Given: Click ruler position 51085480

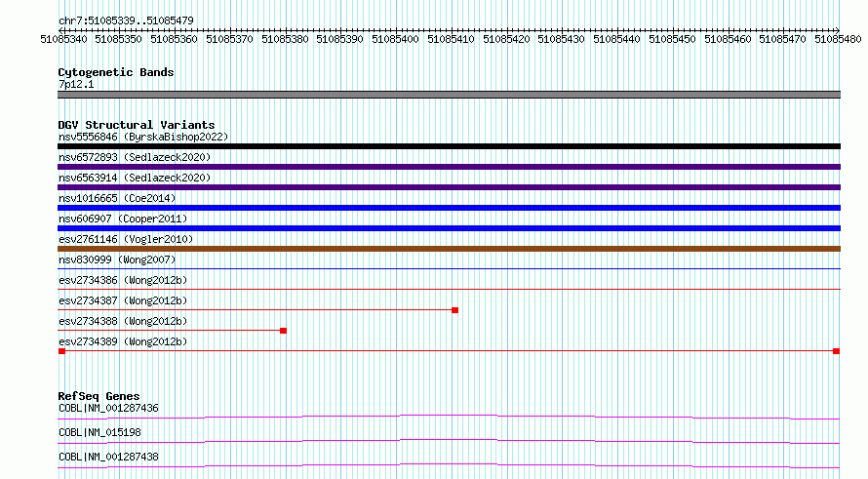Looking at the screenshot, I should [838, 39].
